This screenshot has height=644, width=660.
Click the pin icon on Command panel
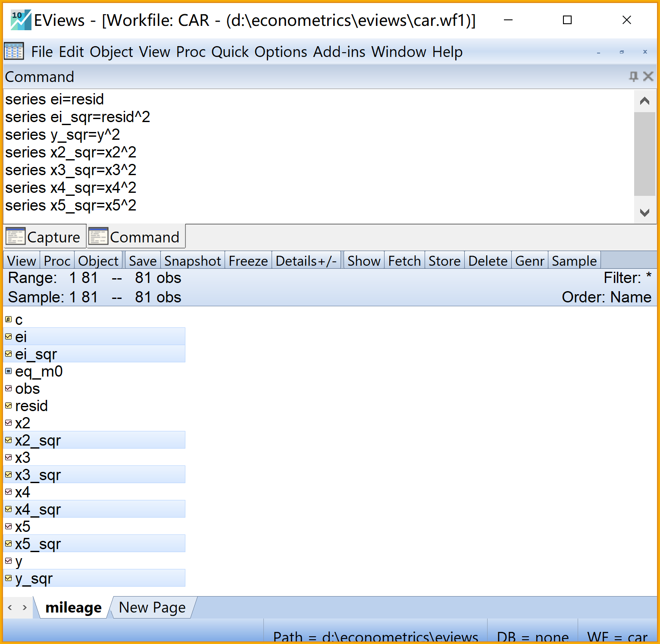[x=633, y=77]
